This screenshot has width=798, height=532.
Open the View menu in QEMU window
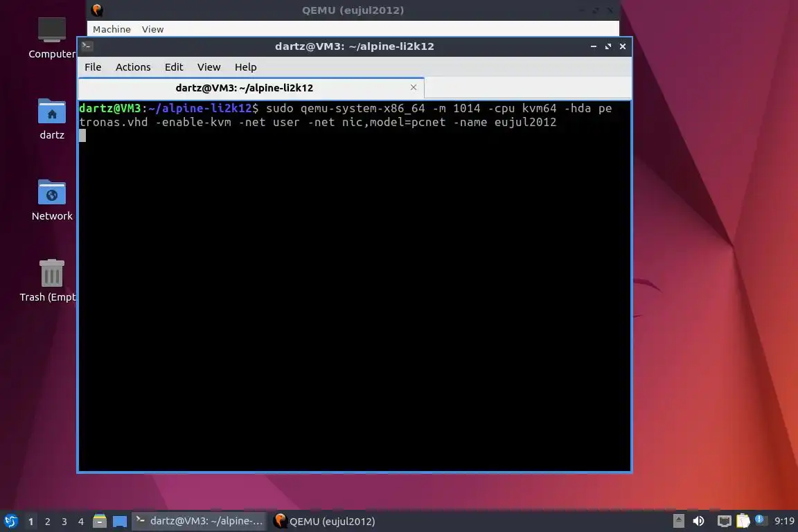click(x=152, y=30)
